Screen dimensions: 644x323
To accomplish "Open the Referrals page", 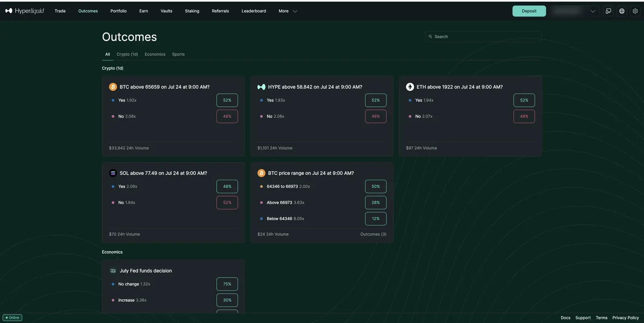I will 220,11.
